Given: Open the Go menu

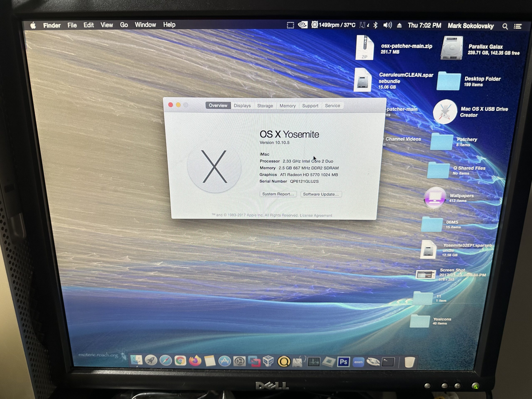Looking at the screenshot, I should pyautogui.click(x=124, y=25).
